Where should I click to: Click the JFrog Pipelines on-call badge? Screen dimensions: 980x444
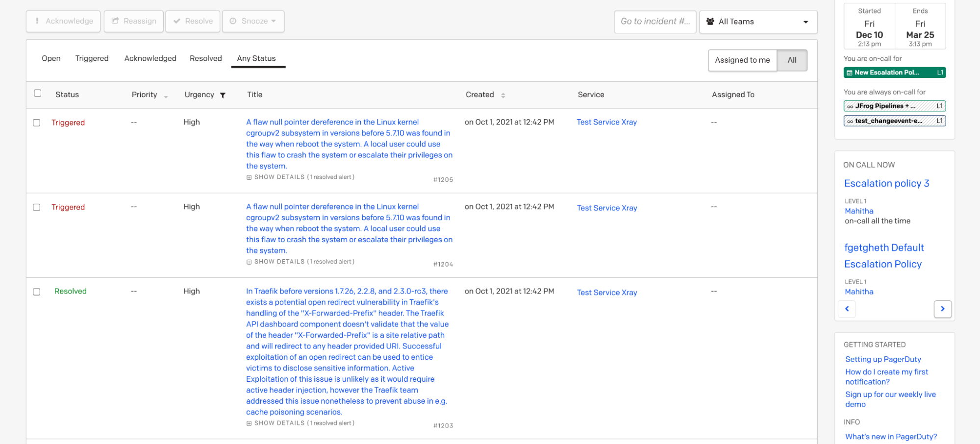(894, 106)
